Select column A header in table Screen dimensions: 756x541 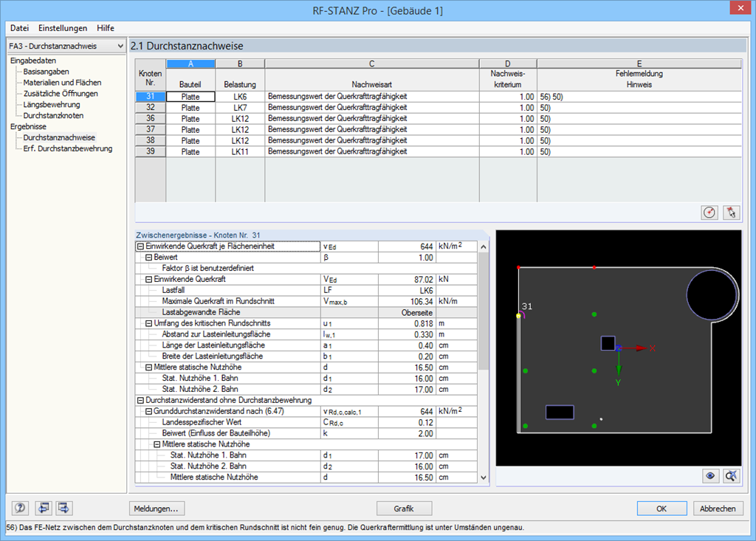point(190,63)
